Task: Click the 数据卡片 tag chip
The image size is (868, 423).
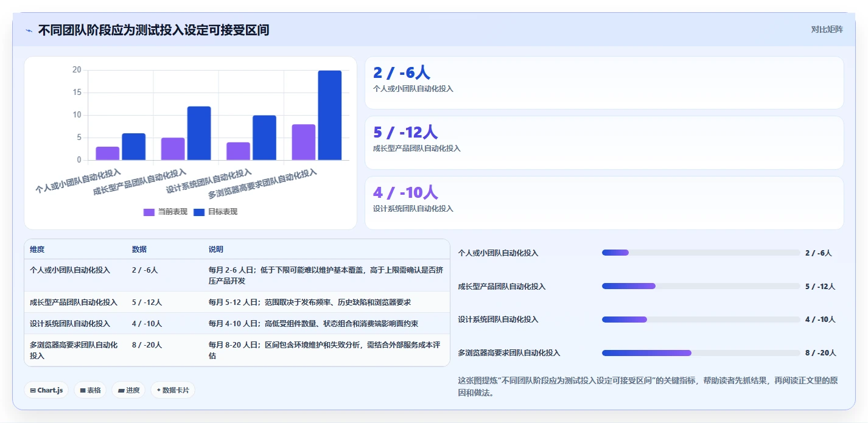Action: (173, 390)
